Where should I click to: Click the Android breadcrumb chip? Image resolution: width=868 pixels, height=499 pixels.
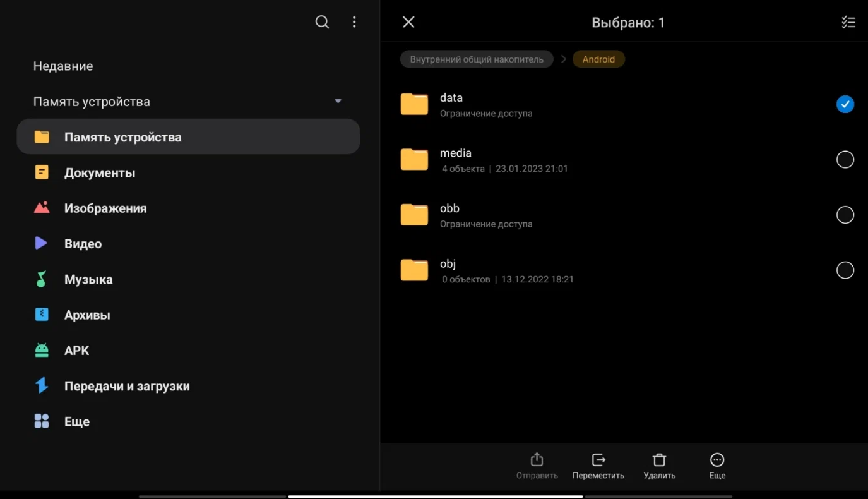(598, 59)
